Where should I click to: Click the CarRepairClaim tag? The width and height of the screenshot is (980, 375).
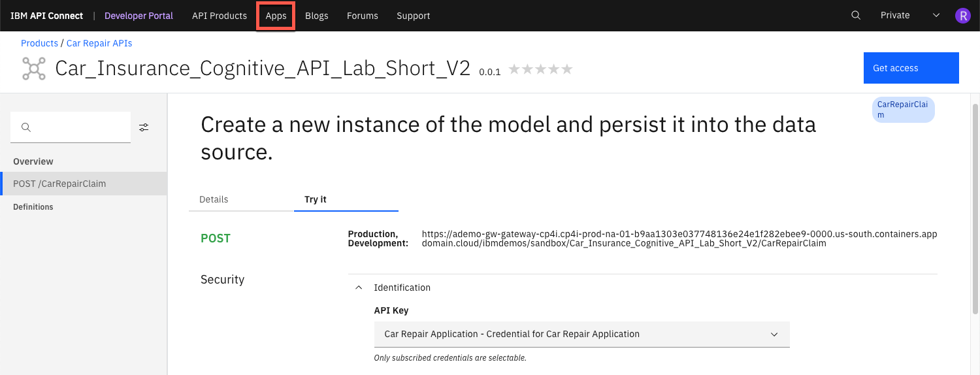pos(903,110)
